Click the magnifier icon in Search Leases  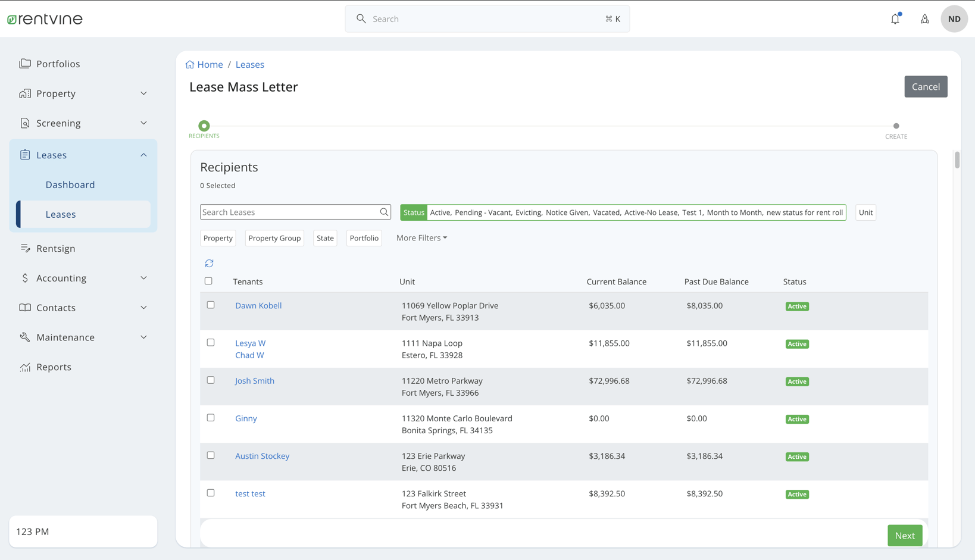point(384,212)
